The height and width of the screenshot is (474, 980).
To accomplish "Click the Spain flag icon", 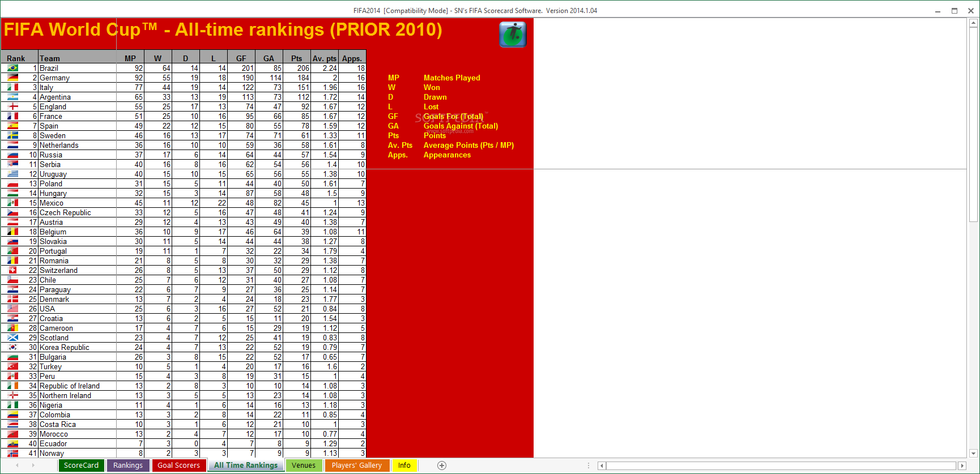I will [x=12, y=126].
